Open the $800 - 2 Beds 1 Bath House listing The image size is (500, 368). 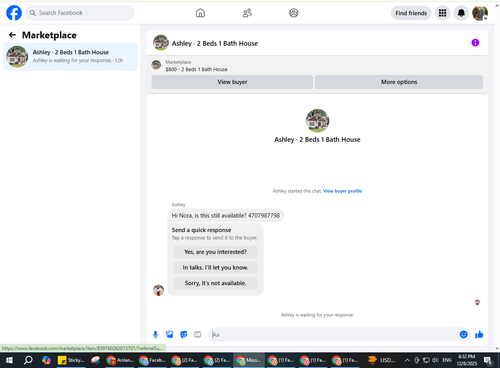tap(196, 69)
